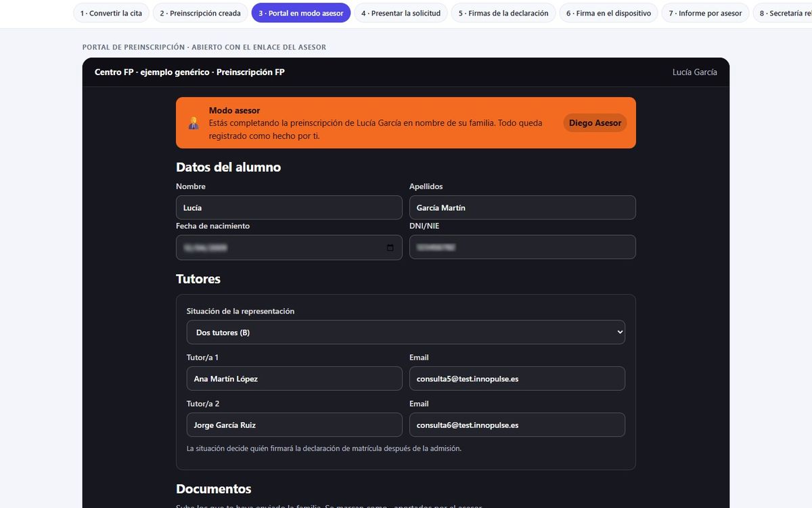The image size is (812, 508).
Task: Click the Modo asesor banner title
Action: coord(234,110)
